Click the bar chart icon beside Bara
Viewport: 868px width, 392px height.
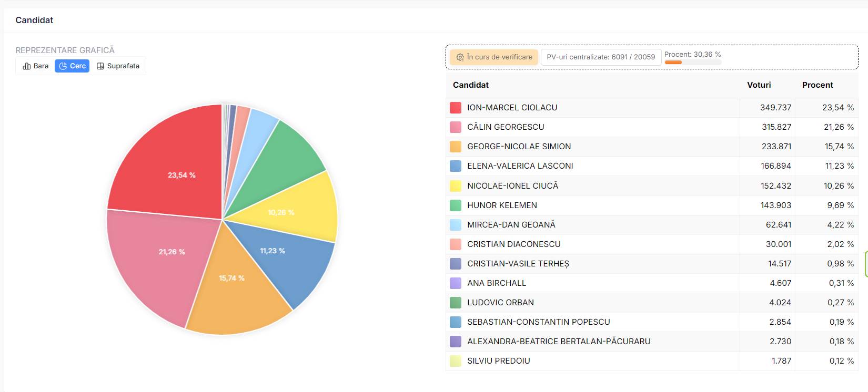pos(27,66)
